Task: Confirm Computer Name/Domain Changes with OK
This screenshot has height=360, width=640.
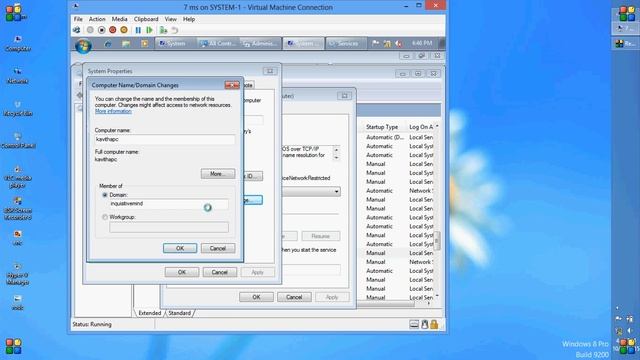Action: tap(180, 248)
